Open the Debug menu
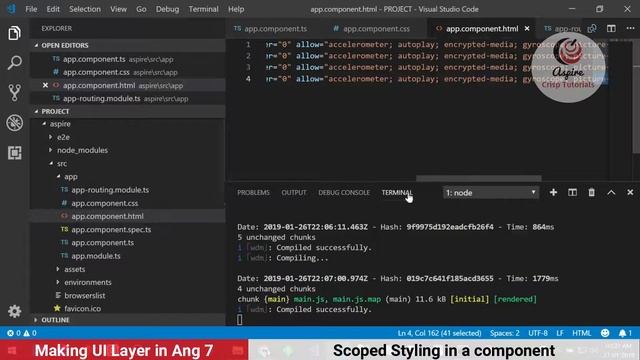The image size is (640, 360). click(167, 9)
